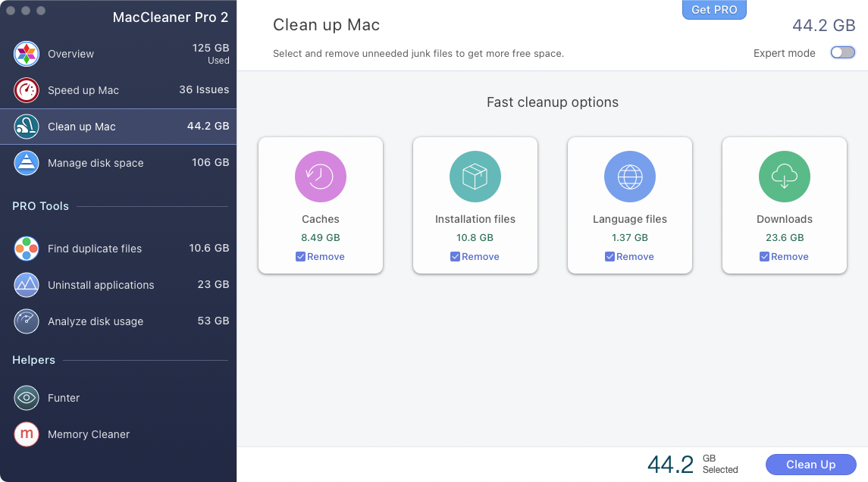Select the Clean up Mac sidebar item
The image size is (868, 482).
118,127
